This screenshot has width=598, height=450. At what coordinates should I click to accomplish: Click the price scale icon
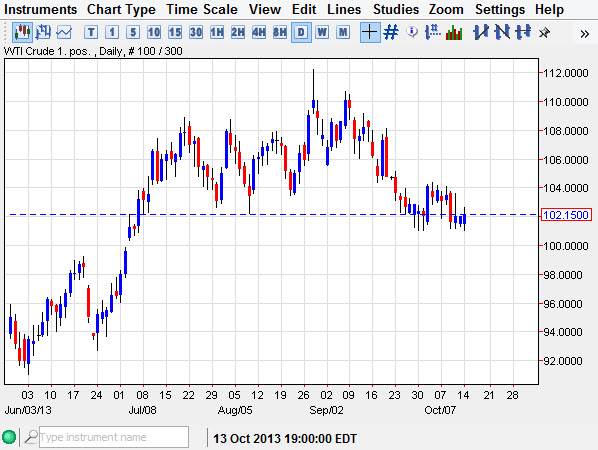(432, 32)
